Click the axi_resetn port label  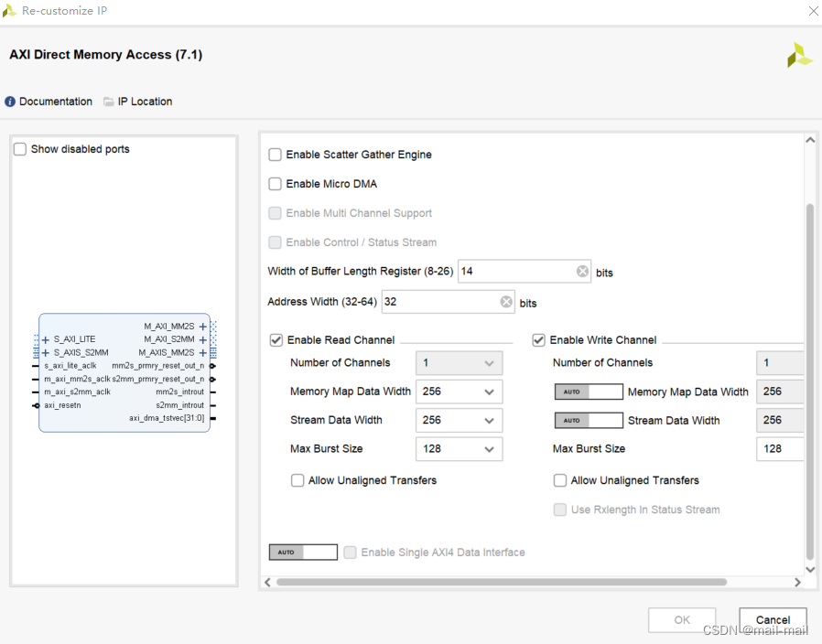62,405
